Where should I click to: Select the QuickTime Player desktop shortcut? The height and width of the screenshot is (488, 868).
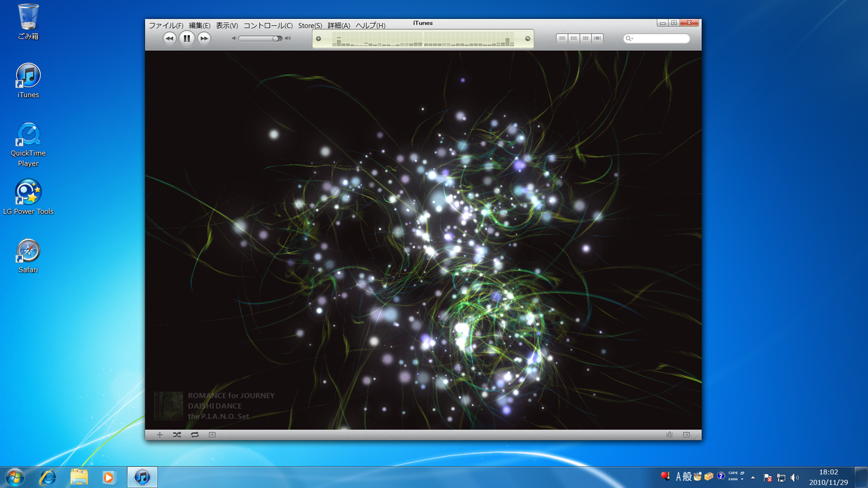coord(28,144)
